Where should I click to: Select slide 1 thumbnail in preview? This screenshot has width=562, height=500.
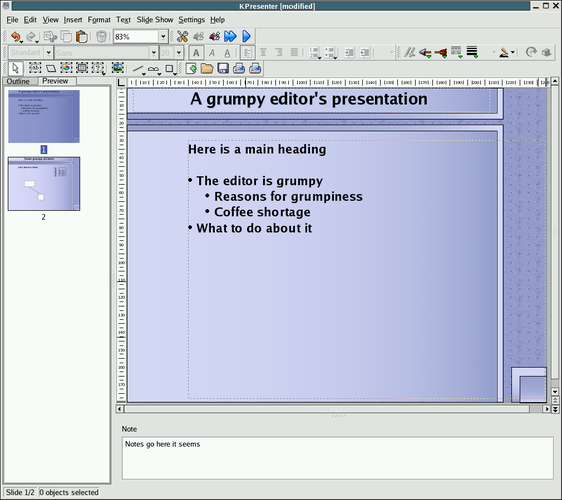(44, 116)
